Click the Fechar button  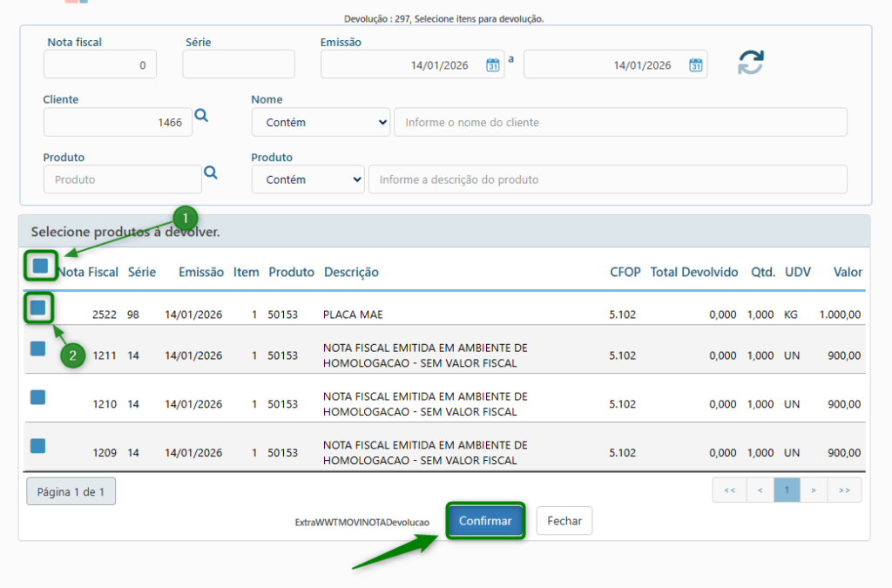(x=564, y=521)
